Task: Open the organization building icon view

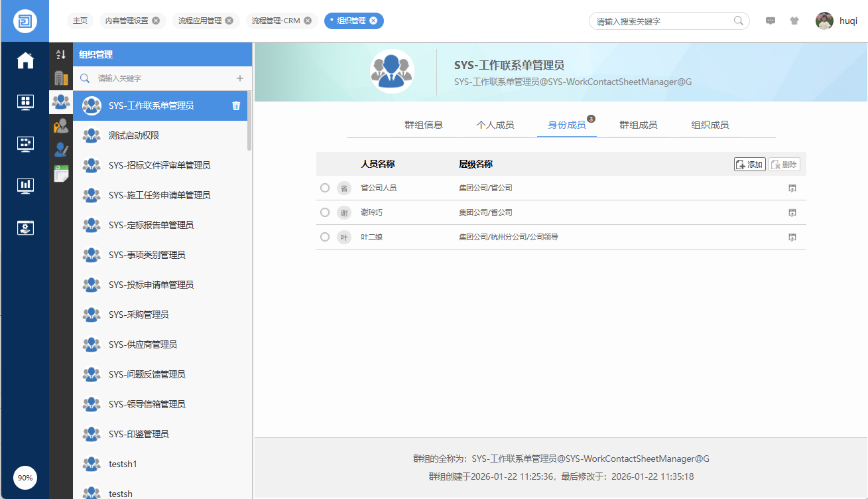Action: [x=61, y=78]
